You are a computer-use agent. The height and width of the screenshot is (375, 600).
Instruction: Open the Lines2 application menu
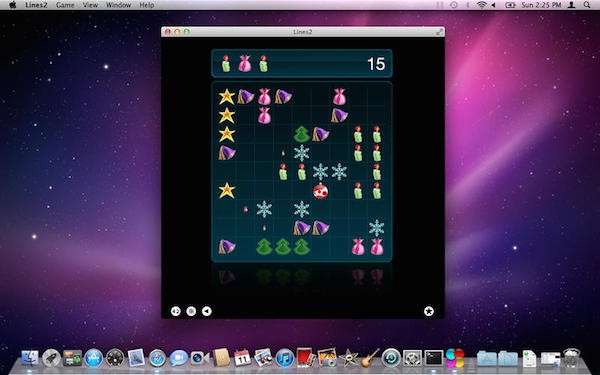36,5
